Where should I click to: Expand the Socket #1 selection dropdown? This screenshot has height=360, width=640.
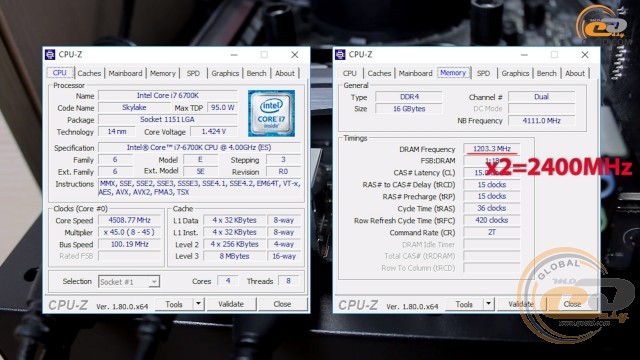coord(154,282)
